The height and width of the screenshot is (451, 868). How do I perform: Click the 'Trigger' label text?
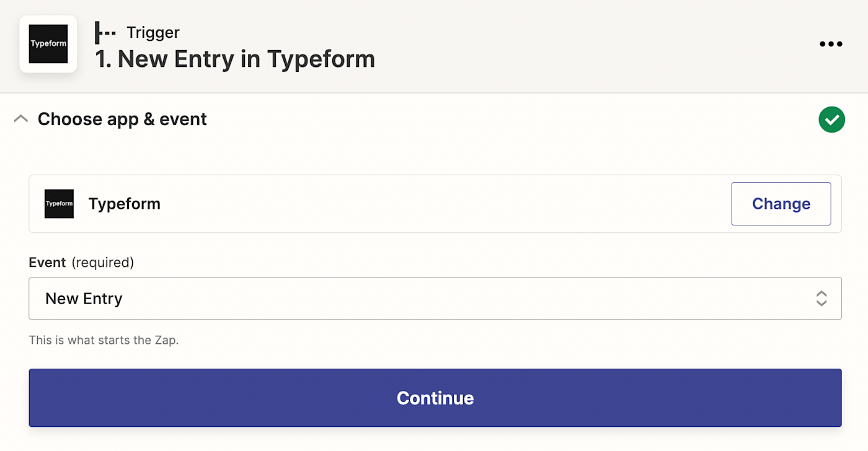[x=153, y=32]
